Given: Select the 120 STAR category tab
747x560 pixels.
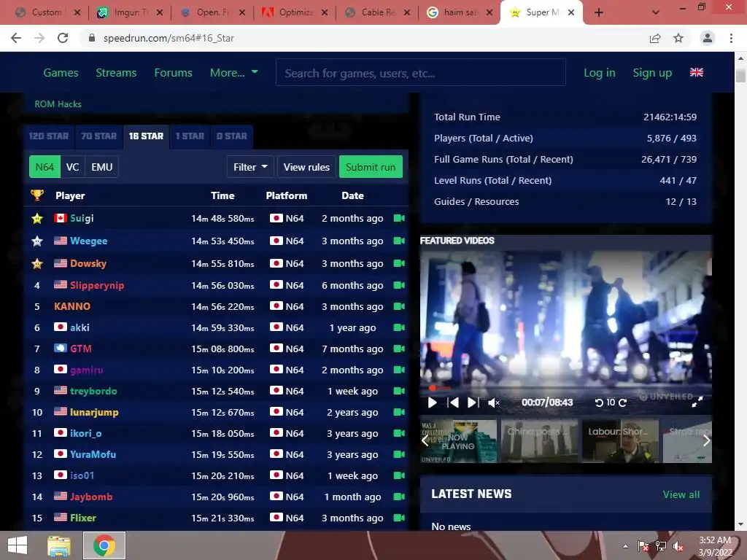Looking at the screenshot, I should pyautogui.click(x=49, y=136).
